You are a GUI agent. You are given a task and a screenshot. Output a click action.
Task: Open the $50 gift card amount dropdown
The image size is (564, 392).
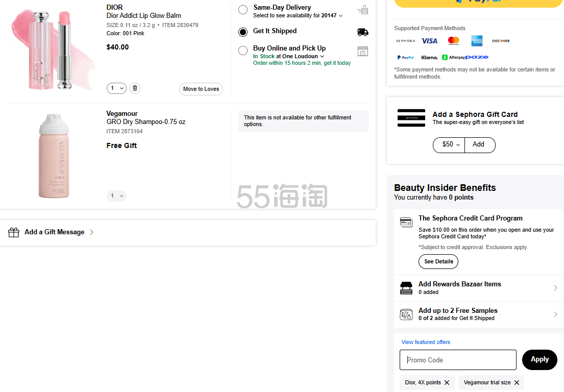point(449,144)
